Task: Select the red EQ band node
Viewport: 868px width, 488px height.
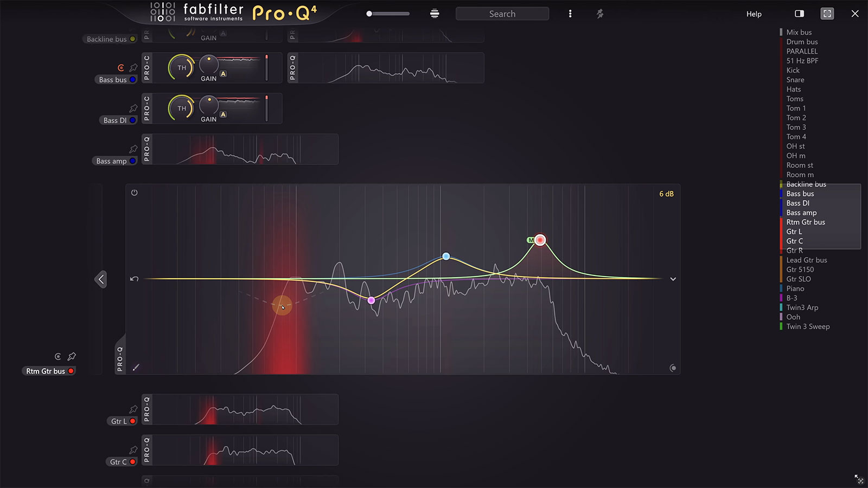Action: point(540,240)
